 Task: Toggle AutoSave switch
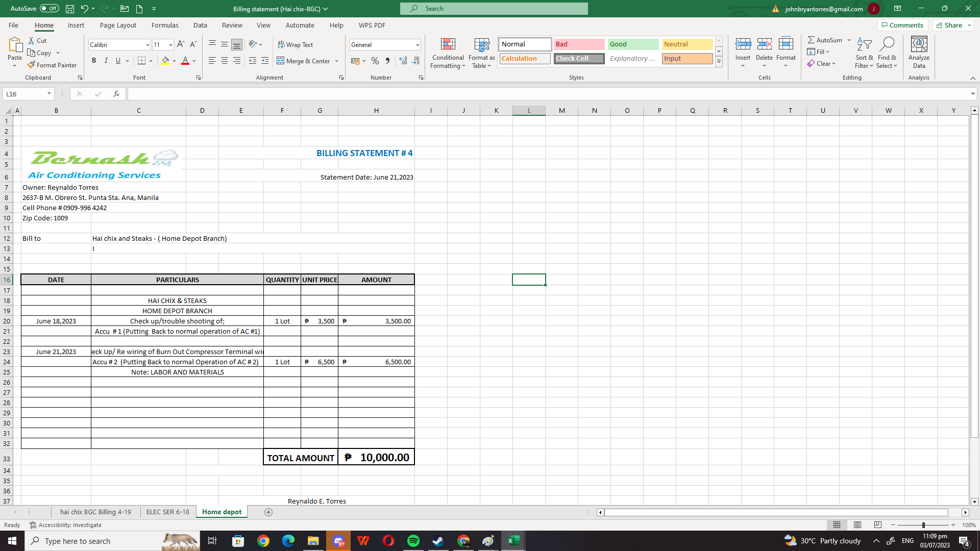pos(50,9)
